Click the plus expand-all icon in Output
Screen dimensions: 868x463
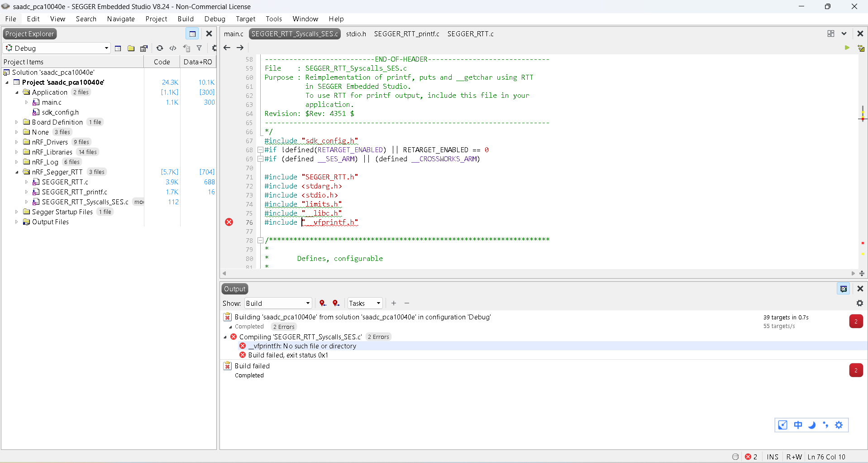click(394, 303)
